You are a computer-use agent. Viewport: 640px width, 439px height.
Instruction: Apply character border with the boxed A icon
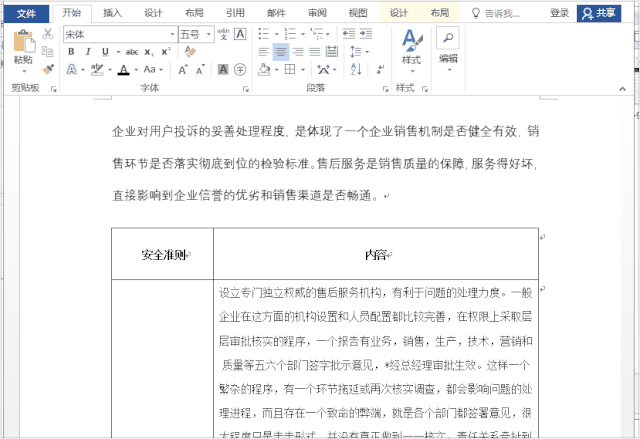pyautogui.click(x=240, y=34)
